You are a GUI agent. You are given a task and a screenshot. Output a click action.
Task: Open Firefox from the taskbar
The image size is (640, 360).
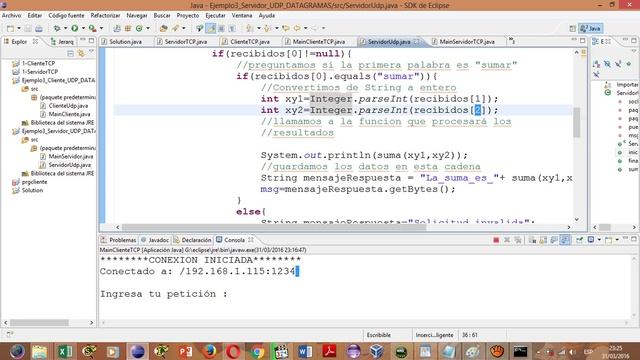click(210, 351)
